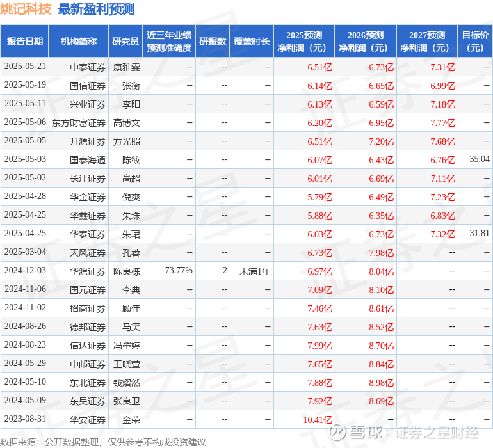Click analyst name 张衡
The width and height of the screenshot is (493, 448).
click(x=131, y=86)
